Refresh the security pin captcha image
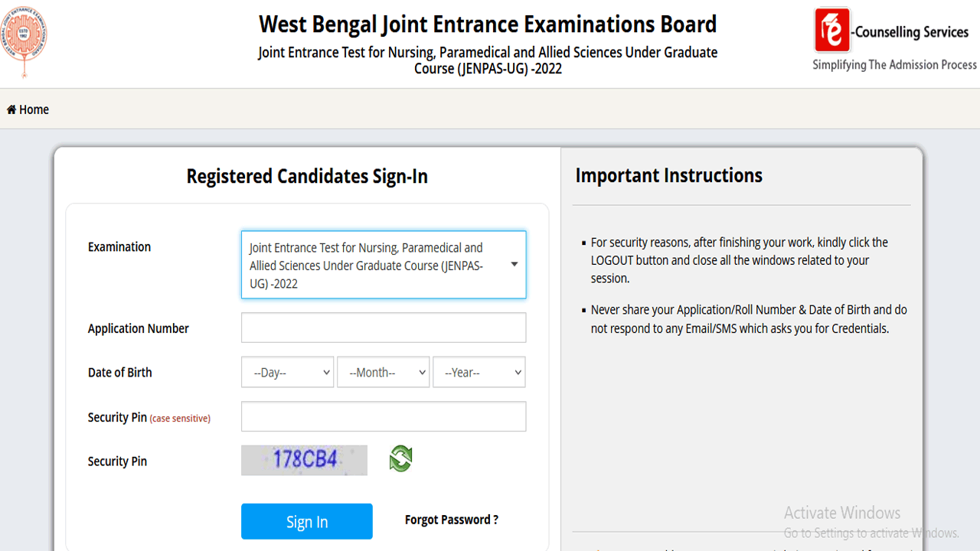Screen dimensions: 980x551 click(400, 459)
